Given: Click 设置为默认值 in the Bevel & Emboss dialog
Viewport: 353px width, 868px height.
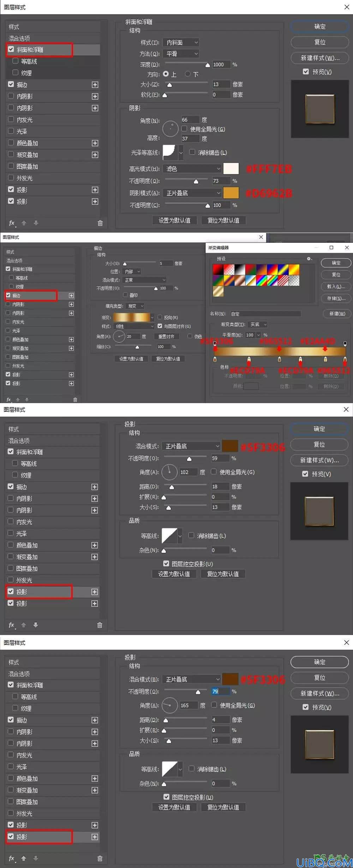Looking at the screenshot, I should (x=174, y=220).
